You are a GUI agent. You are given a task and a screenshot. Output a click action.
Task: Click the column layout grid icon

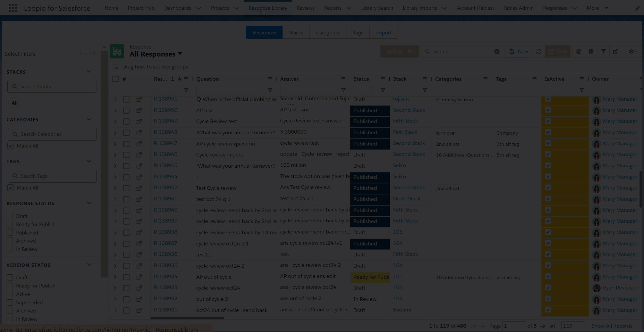(591, 52)
